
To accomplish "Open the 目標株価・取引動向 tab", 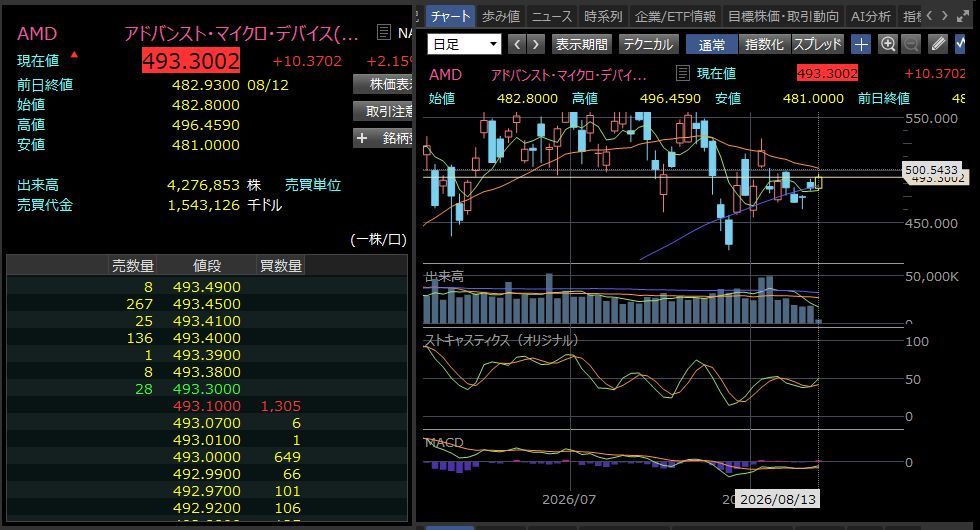I will point(783,16).
